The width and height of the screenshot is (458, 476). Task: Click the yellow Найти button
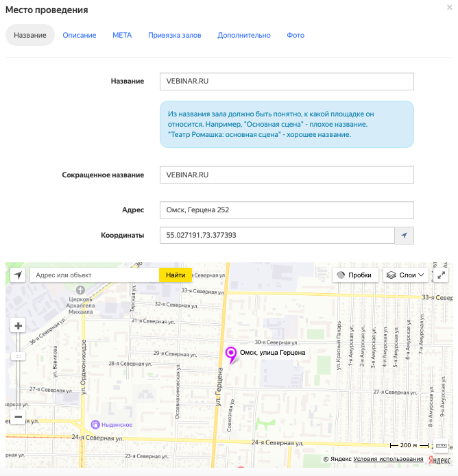(x=176, y=275)
